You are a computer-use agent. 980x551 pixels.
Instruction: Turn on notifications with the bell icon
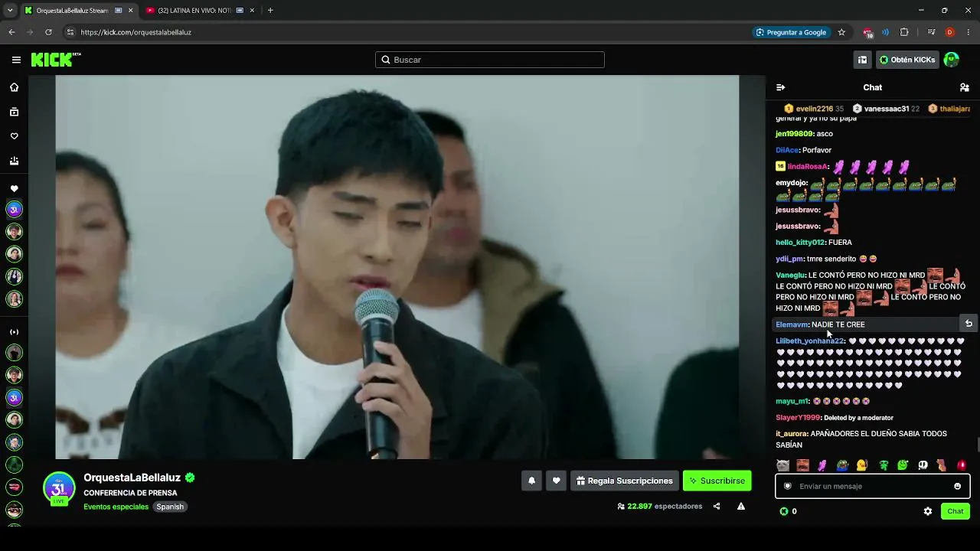coord(531,481)
